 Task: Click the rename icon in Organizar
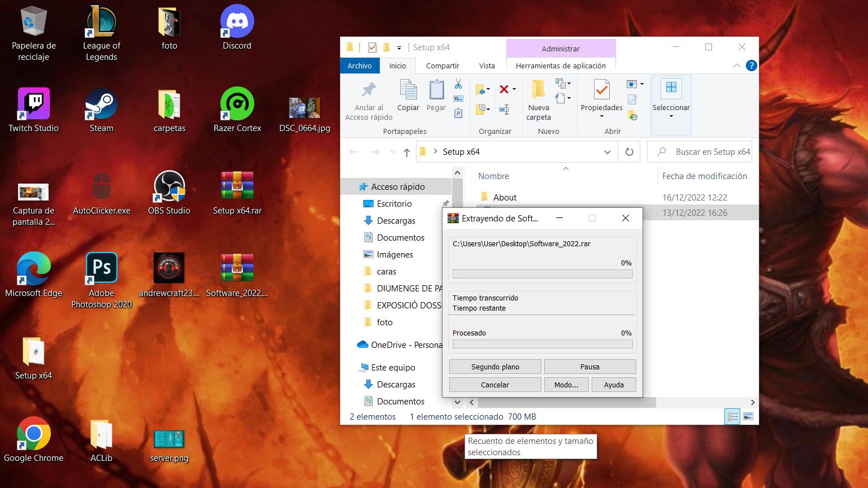coord(504,110)
